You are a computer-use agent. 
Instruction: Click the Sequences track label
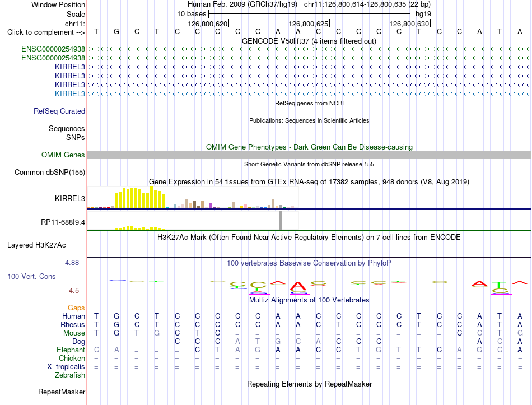click(x=67, y=128)
